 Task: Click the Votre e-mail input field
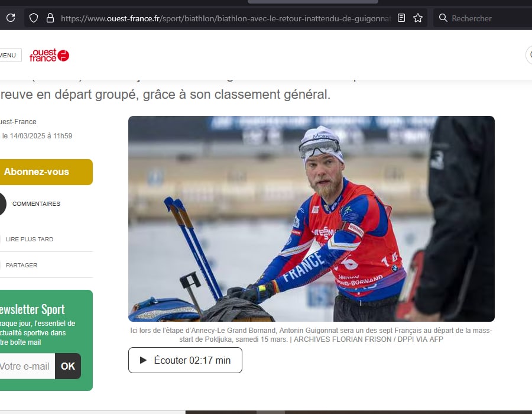click(x=27, y=366)
